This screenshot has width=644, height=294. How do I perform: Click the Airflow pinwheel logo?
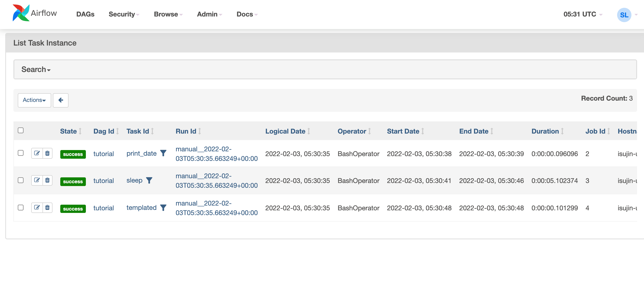point(21,13)
